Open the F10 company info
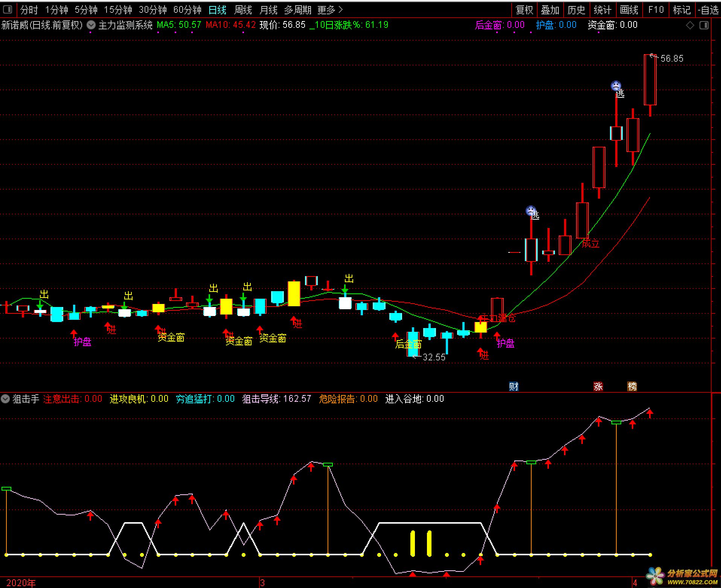This screenshot has width=721, height=588. click(x=656, y=10)
